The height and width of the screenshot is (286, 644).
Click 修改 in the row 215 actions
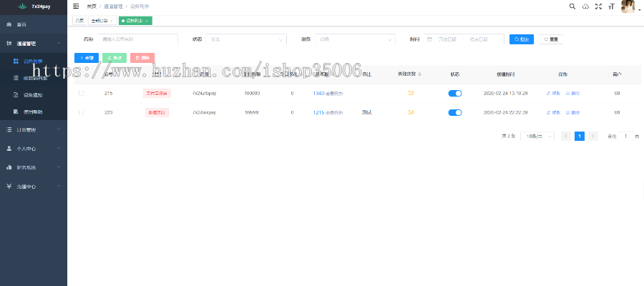pyautogui.click(x=553, y=94)
